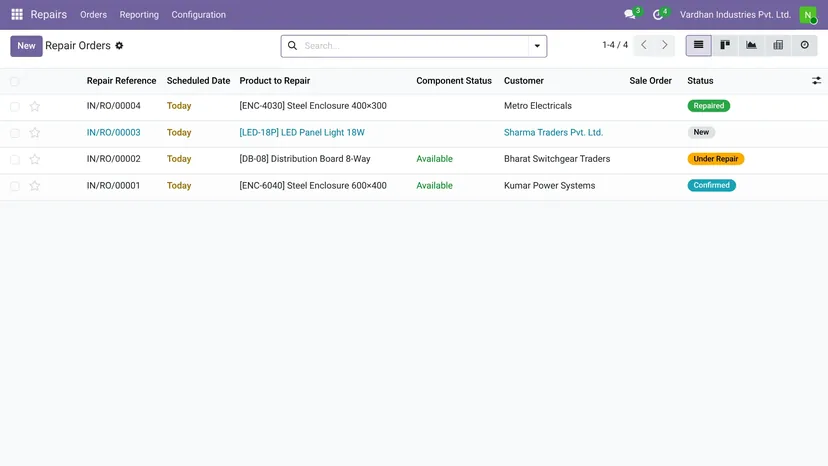Switch to activity view
This screenshot has height=466, width=828.
pos(804,45)
